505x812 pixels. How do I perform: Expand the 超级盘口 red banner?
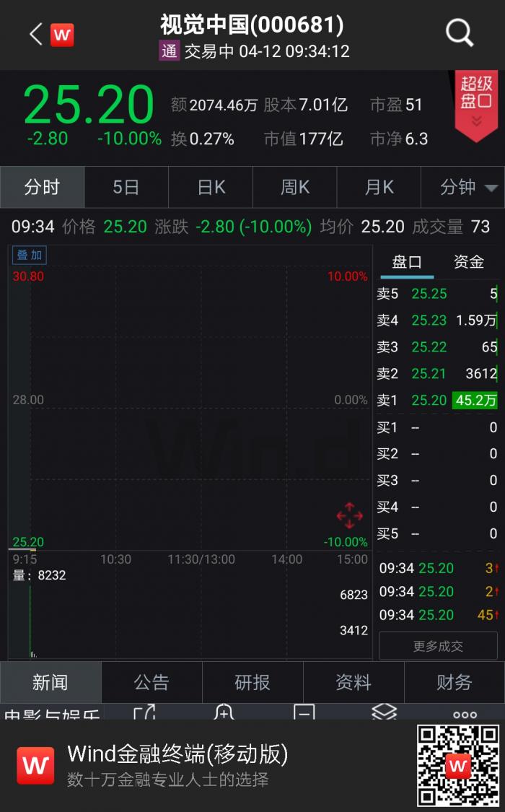(476, 105)
